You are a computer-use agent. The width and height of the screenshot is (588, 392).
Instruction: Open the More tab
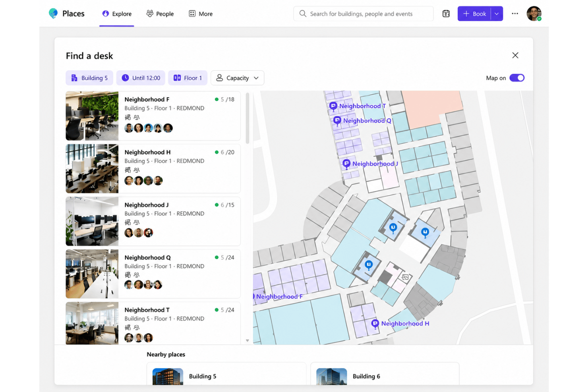(x=201, y=14)
